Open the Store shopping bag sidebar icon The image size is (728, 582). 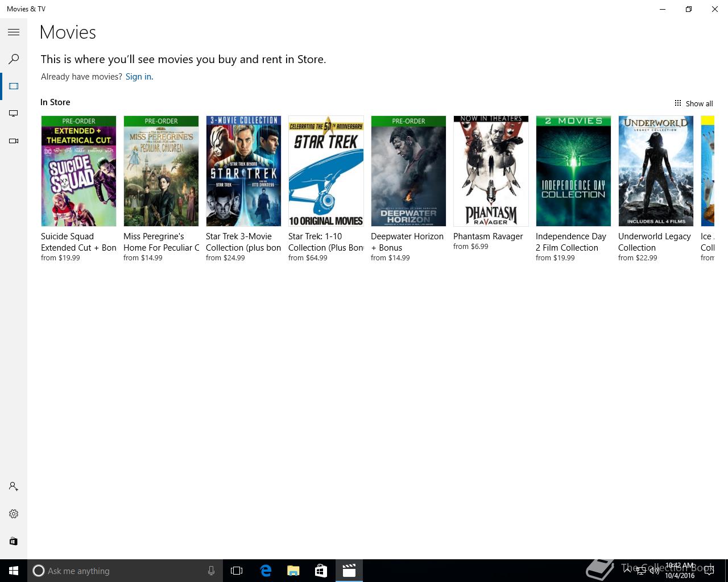14,541
